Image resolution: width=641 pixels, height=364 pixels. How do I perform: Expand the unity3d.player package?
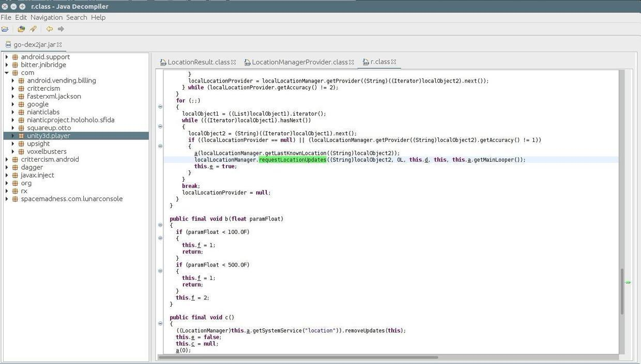[13, 136]
